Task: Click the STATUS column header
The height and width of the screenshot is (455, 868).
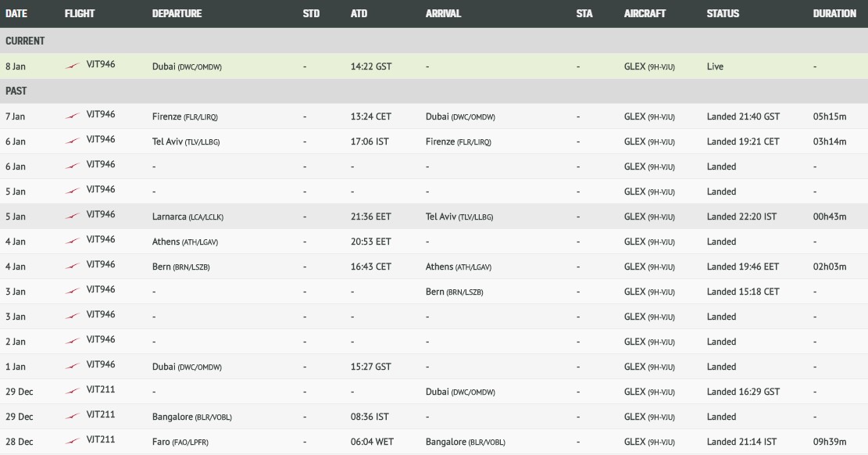Action: pos(723,13)
